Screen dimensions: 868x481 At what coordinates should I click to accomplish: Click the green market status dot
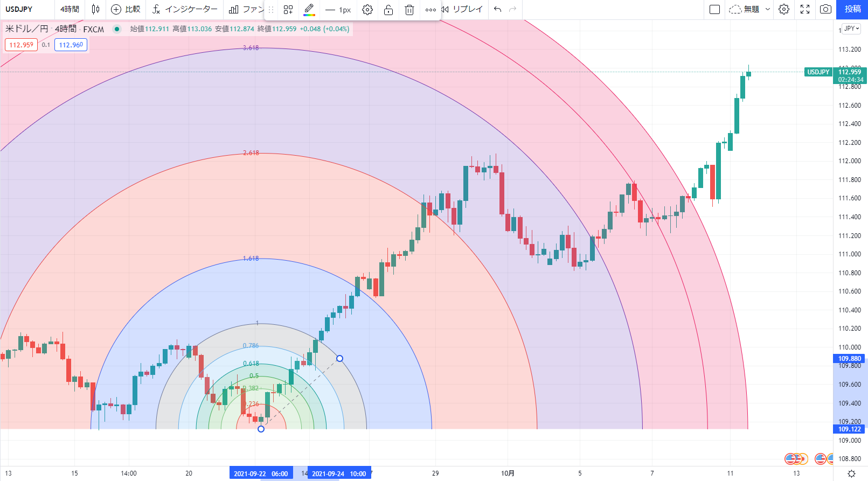(116, 29)
